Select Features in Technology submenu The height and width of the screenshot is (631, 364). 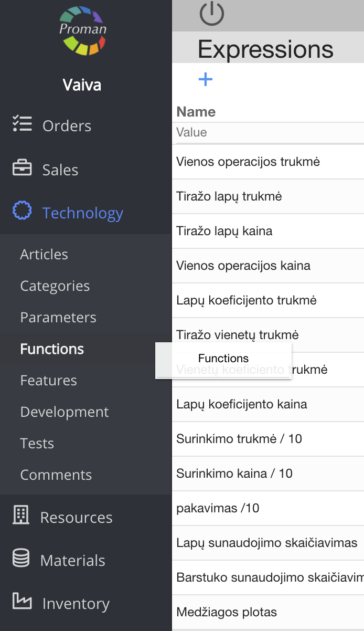pyautogui.click(x=49, y=381)
